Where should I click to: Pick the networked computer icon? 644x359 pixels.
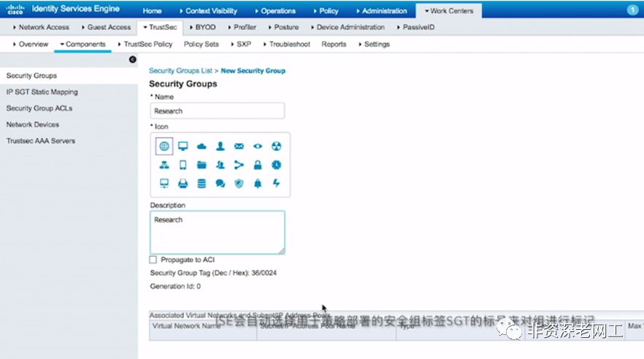point(164,183)
